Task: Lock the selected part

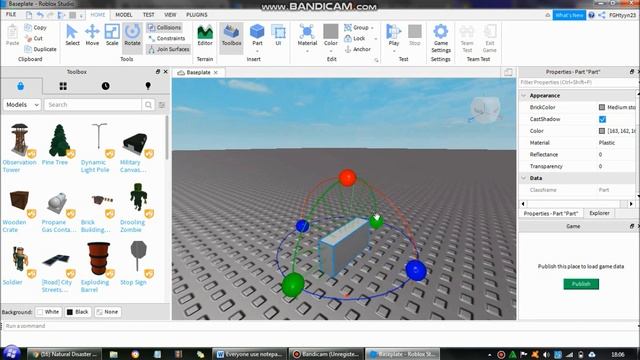Action: [x=355, y=38]
